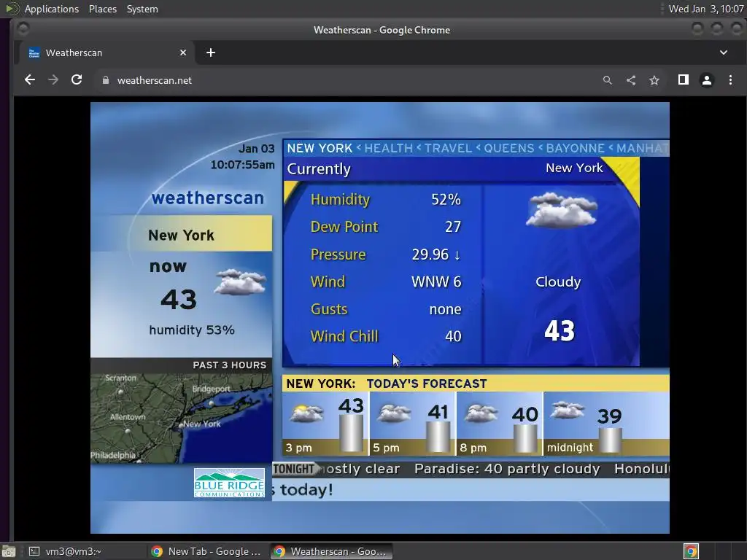Toggle the Chrome side panel icon

pyautogui.click(x=683, y=80)
